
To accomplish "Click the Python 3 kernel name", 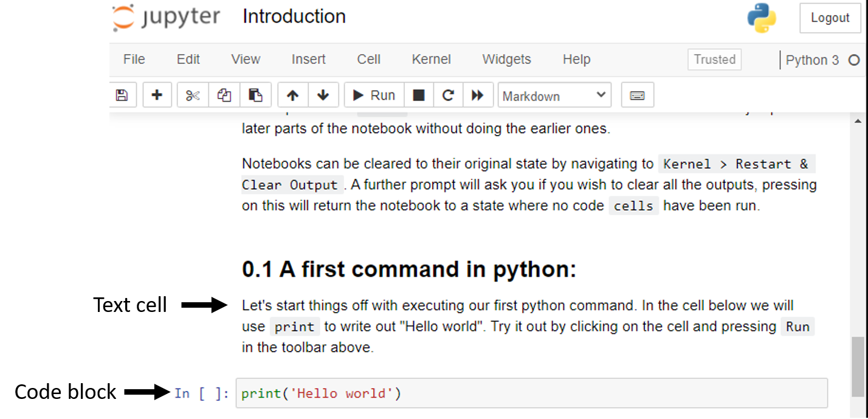I will [812, 60].
